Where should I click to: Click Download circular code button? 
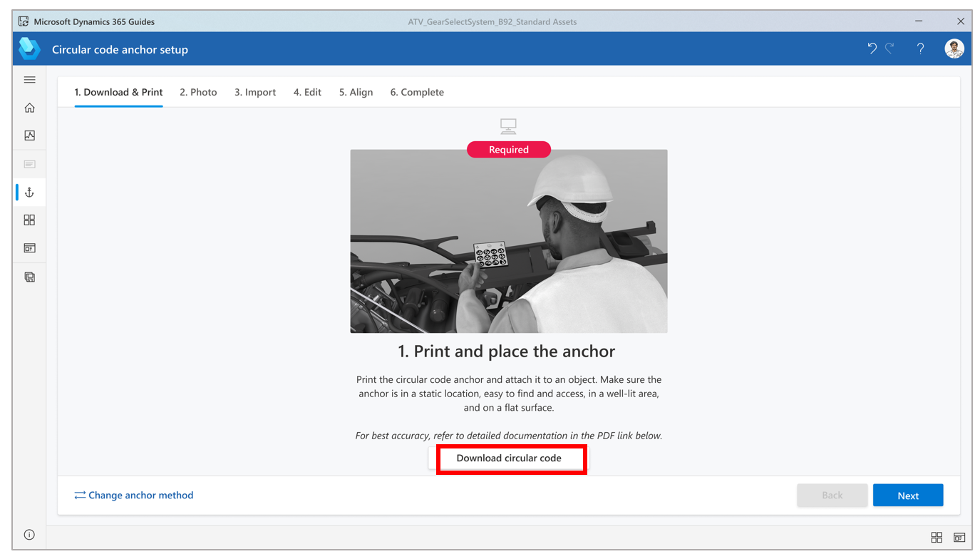(x=509, y=458)
